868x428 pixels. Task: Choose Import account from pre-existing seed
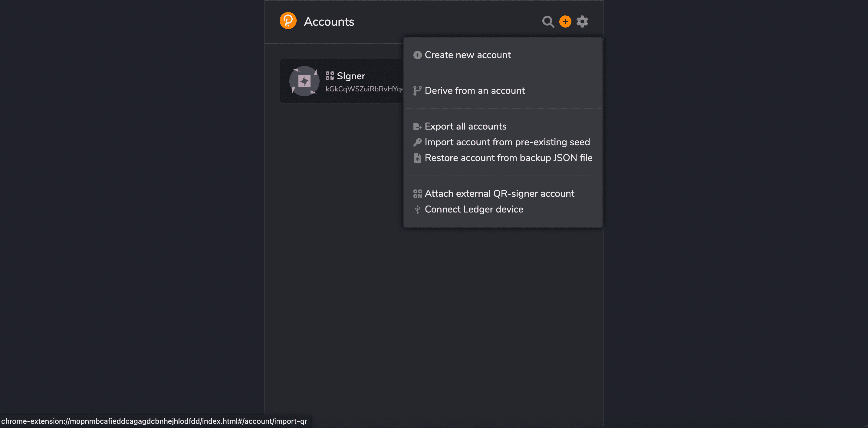(x=507, y=142)
